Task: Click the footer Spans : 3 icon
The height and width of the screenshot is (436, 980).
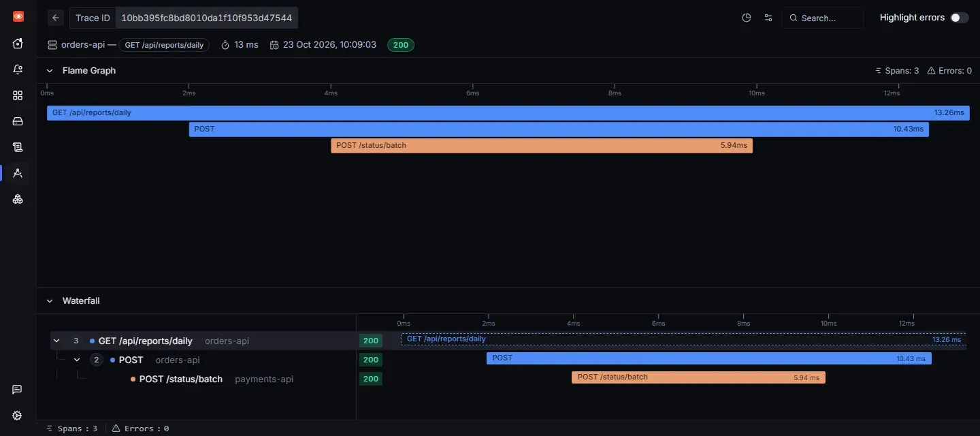Action: (50, 429)
